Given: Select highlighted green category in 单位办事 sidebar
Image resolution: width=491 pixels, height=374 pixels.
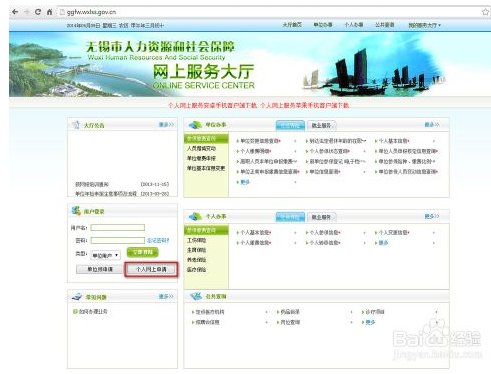Looking at the screenshot, I should click(206, 138).
